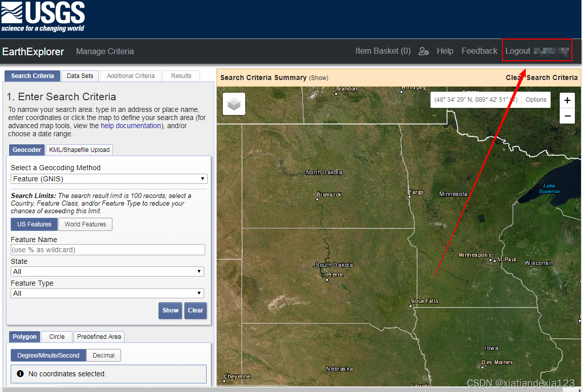Image resolution: width=583 pixels, height=392 pixels.
Task: Click the Minneapolis label on the map
Action: coord(475,255)
